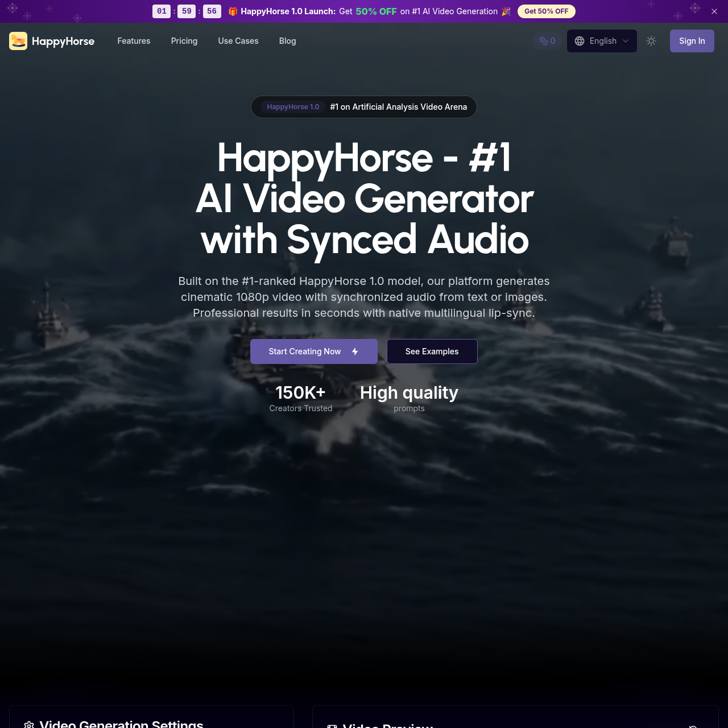Viewport: 728px width, 728px height.
Task: Click the Get 50% OFF banner button
Action: (546, 11)
